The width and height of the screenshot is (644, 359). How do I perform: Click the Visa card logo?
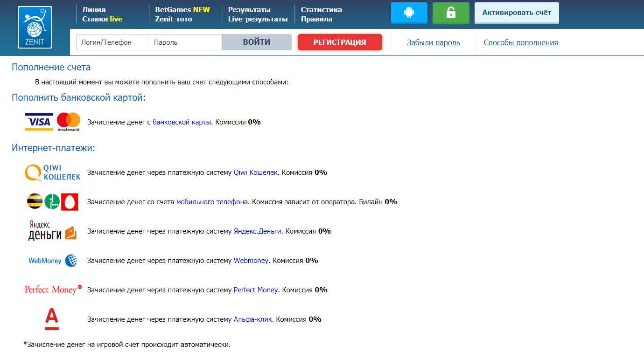point(39,122)
